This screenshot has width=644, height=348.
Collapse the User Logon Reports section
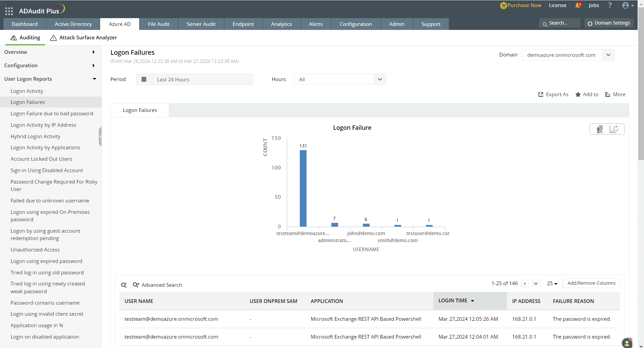point(94,79)
